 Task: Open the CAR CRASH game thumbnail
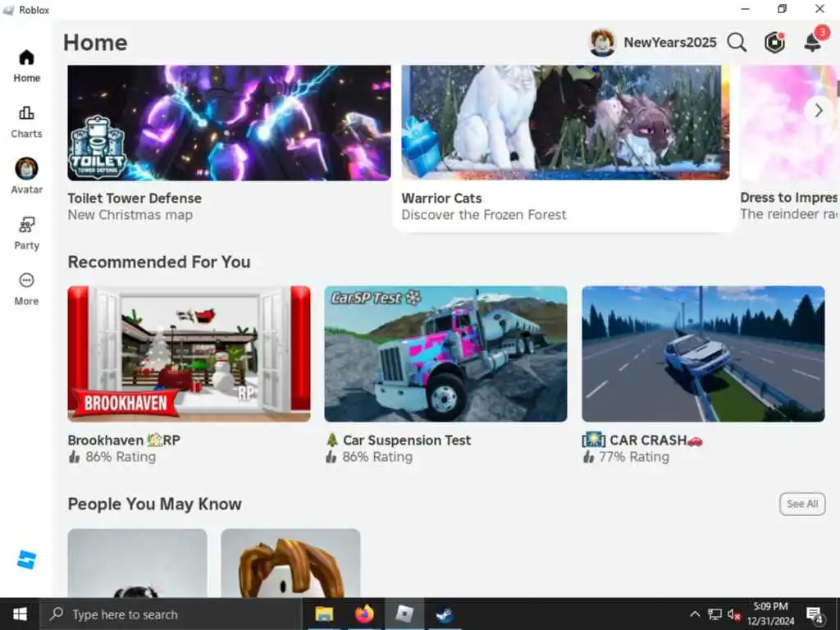click(x=703, y=354)
